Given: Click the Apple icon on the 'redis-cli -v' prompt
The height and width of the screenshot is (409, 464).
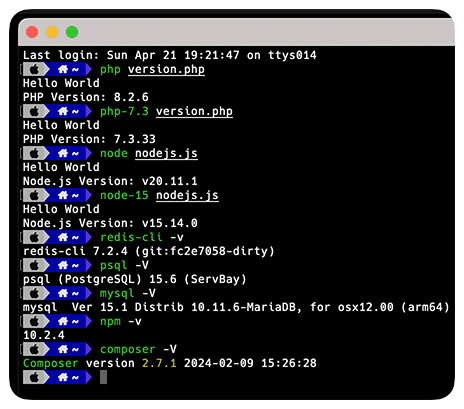Looking at the screenshot, I should [34, 237].
